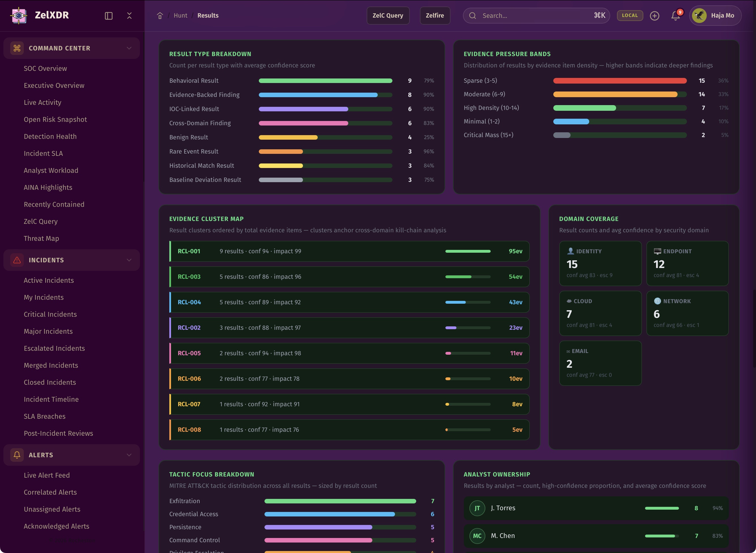Toggle the sidebar panel layout icon
Image resolution: width=756 pixels, height=553 pixels.
tap(109, 16)
